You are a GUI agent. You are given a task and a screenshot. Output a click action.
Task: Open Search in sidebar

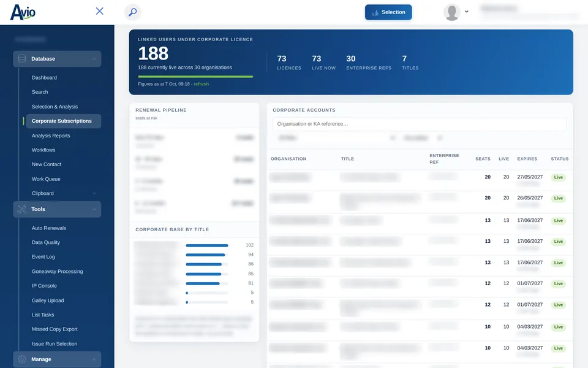tap(40, 92)
